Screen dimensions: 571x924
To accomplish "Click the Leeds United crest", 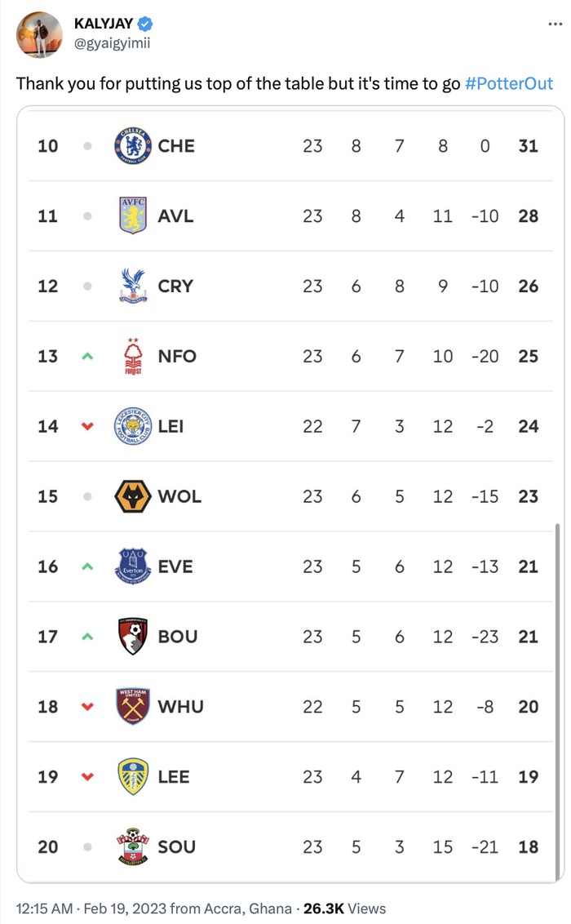I will (x=133, y=776).
